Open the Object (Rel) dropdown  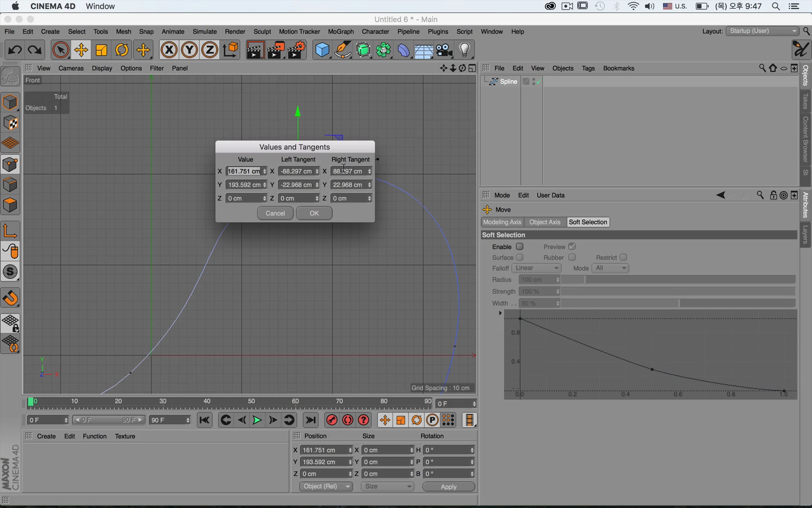coord(326,486)
